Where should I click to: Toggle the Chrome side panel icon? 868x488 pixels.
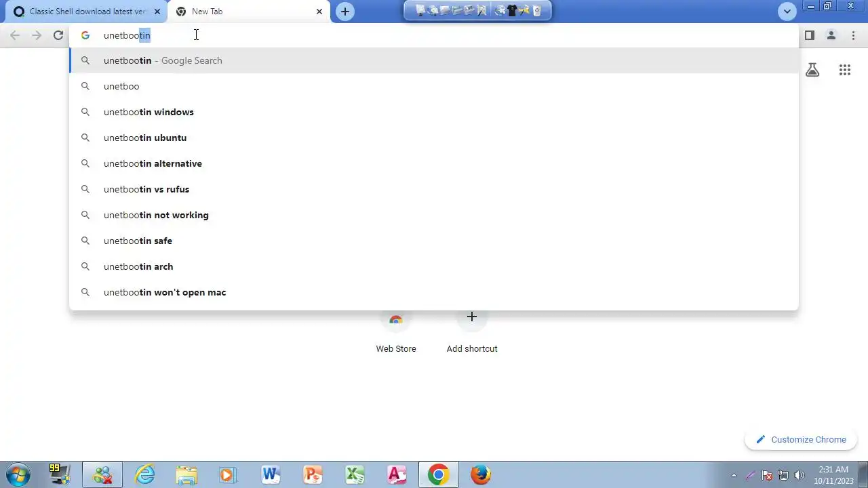click(809, 35)
